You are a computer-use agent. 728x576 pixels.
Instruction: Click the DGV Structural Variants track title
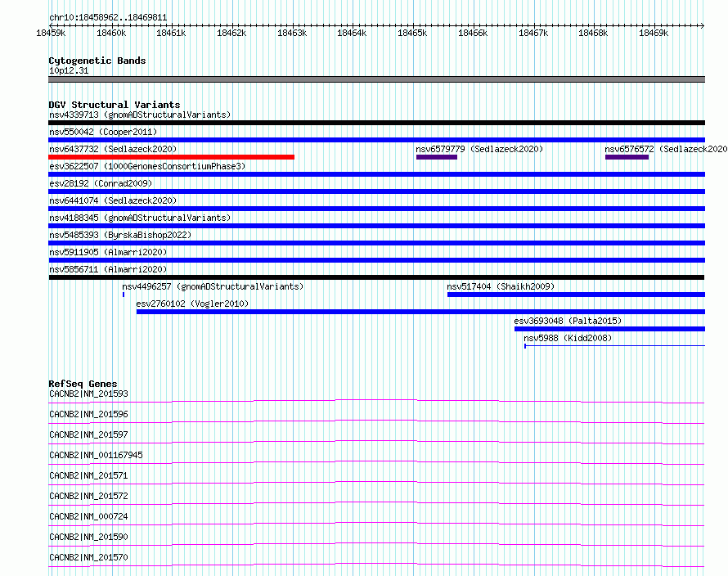point(115,105)
